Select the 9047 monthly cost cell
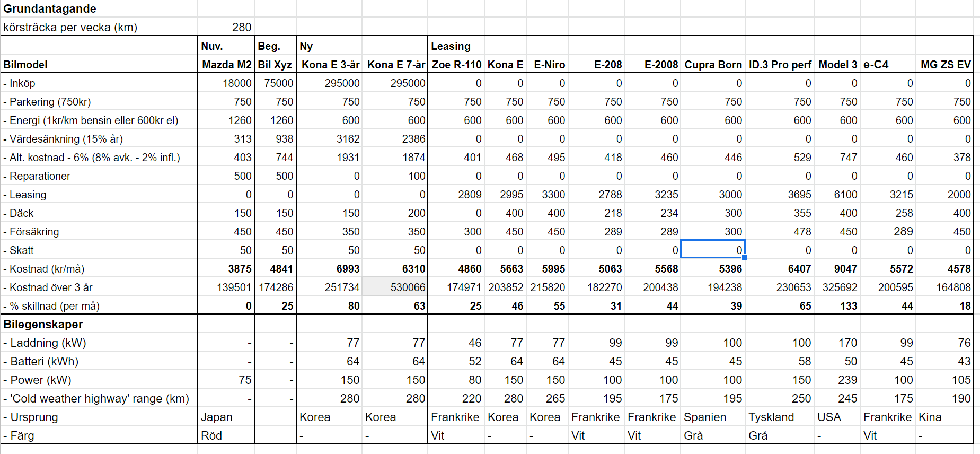 837,269
